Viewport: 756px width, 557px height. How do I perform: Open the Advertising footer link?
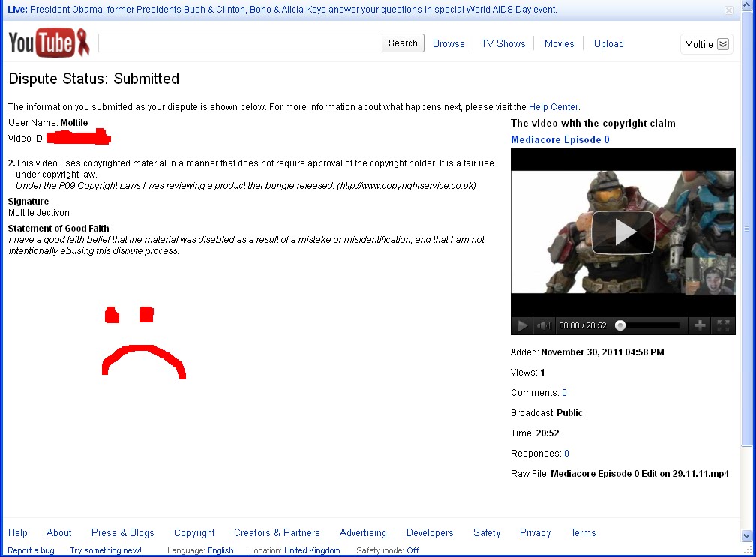[363, 532]
